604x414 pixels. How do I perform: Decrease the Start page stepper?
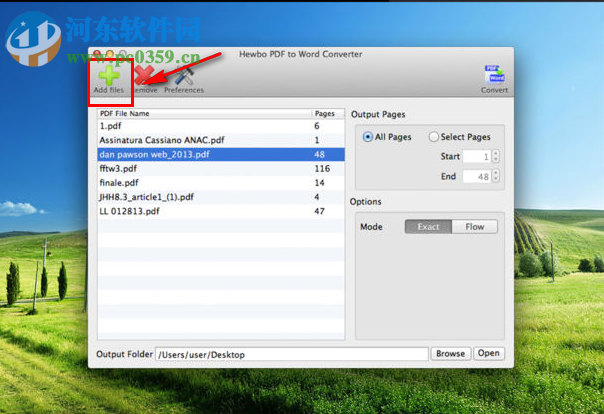pos(496,159)
